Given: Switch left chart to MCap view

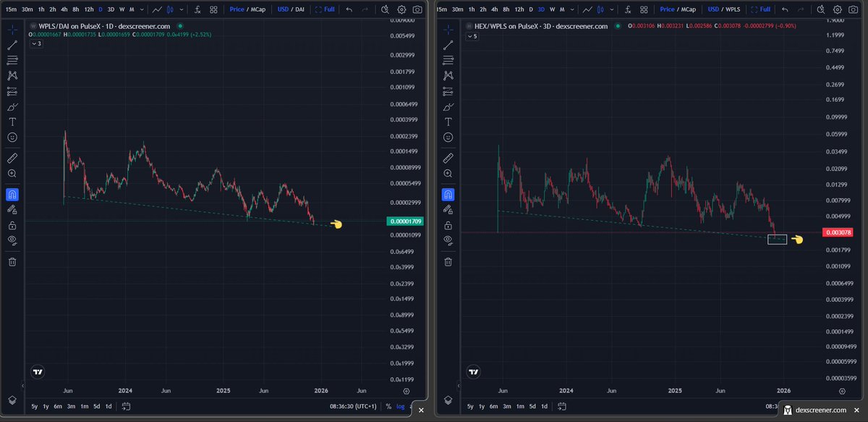Looking at the screenshot, I should point(258,9).
